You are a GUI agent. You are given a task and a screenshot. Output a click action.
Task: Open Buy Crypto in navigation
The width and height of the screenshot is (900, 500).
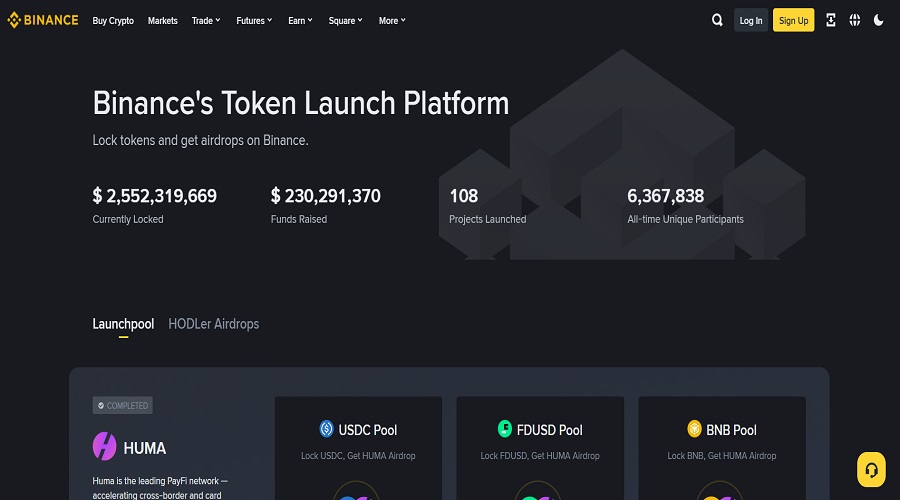click(113, 21)
